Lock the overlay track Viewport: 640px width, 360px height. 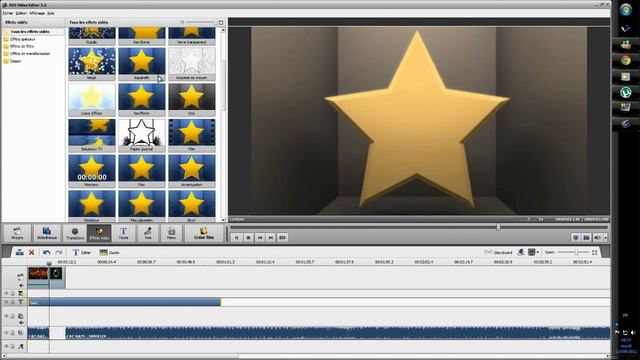[13, 316]
